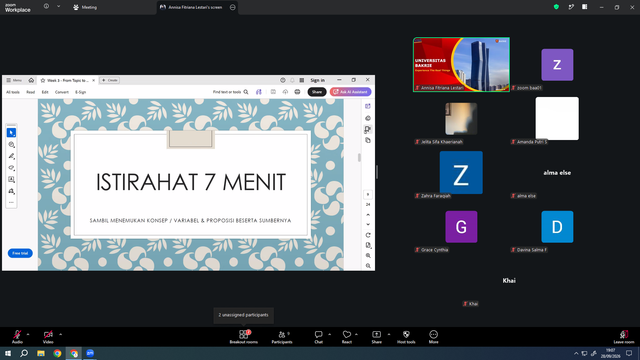Select the highlight pen tool
The width and height of the screenshot is (640, 360).
(x=11, y=156)
